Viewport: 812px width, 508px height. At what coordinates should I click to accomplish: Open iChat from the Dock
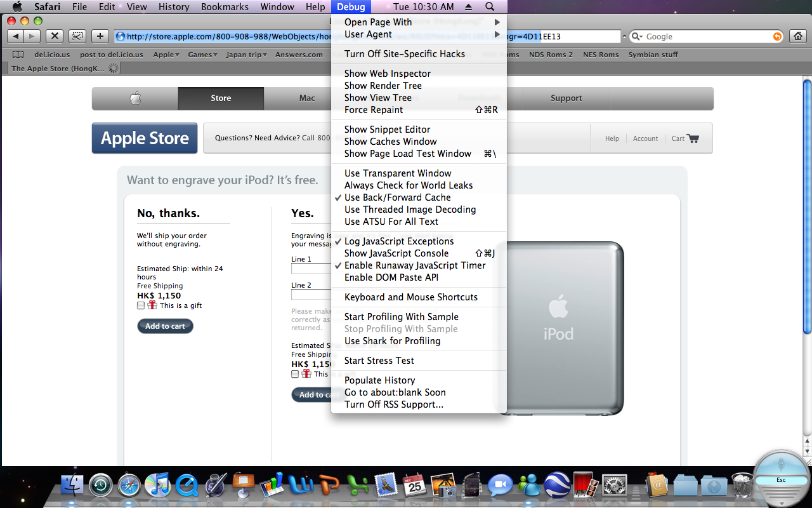click(x=501, y=486)
